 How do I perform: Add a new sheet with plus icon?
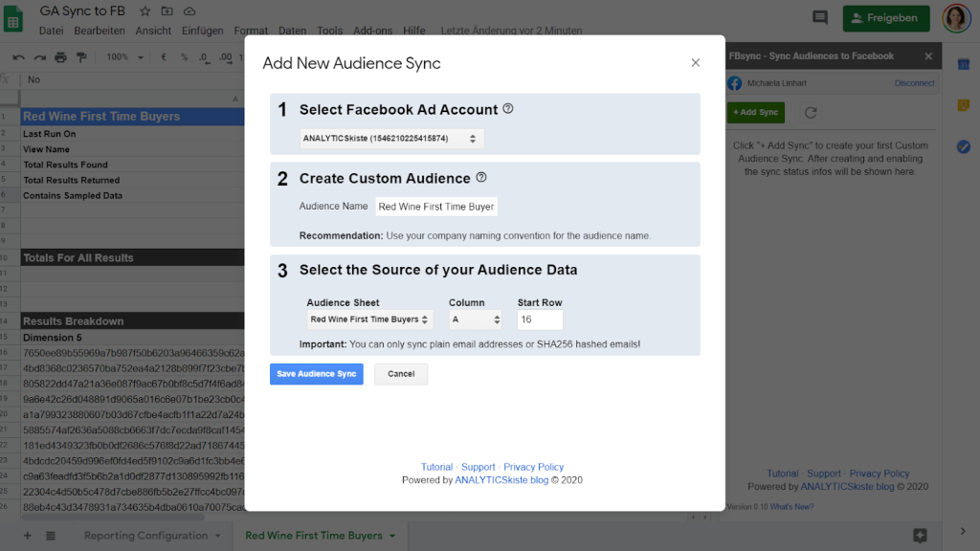coord(28,536)
